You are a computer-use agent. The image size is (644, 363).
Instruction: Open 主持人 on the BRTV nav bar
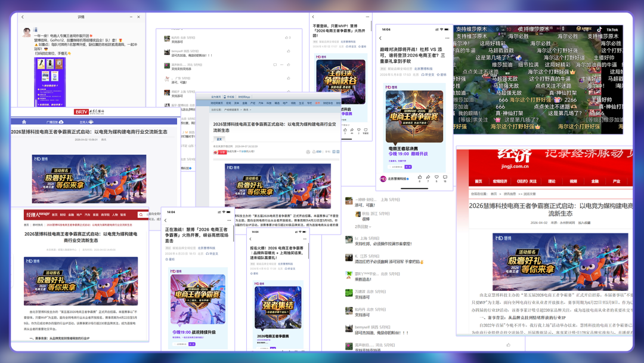coord(86,122)
